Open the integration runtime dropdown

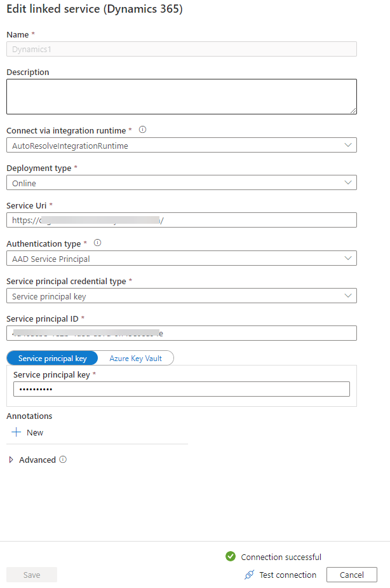pos(181,146)
